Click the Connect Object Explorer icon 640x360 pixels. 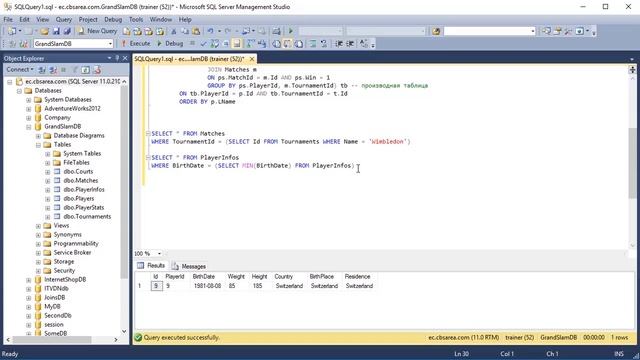pyautogui.click(x=42, y=70)
